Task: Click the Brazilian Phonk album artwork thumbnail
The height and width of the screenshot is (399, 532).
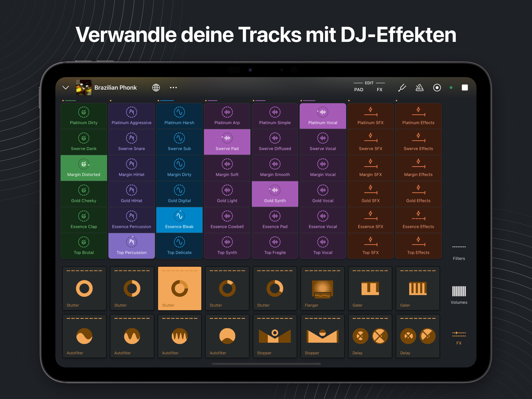Action: [84, 88]
